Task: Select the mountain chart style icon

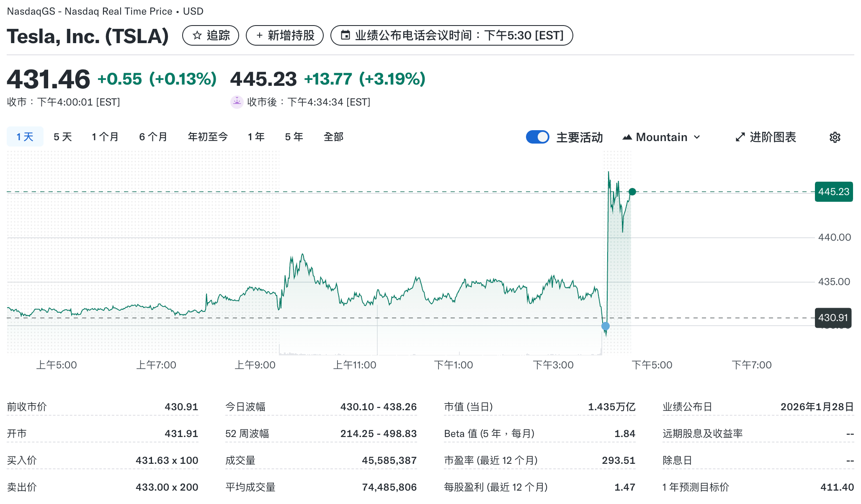Action: tap(627, 137)
